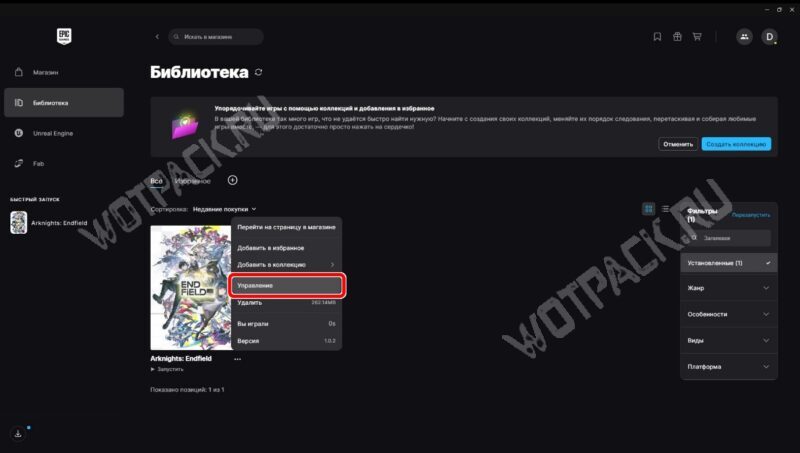Open the gift icon in the header
The width and height of the screenshot is (800, 453).
[677, 37]
